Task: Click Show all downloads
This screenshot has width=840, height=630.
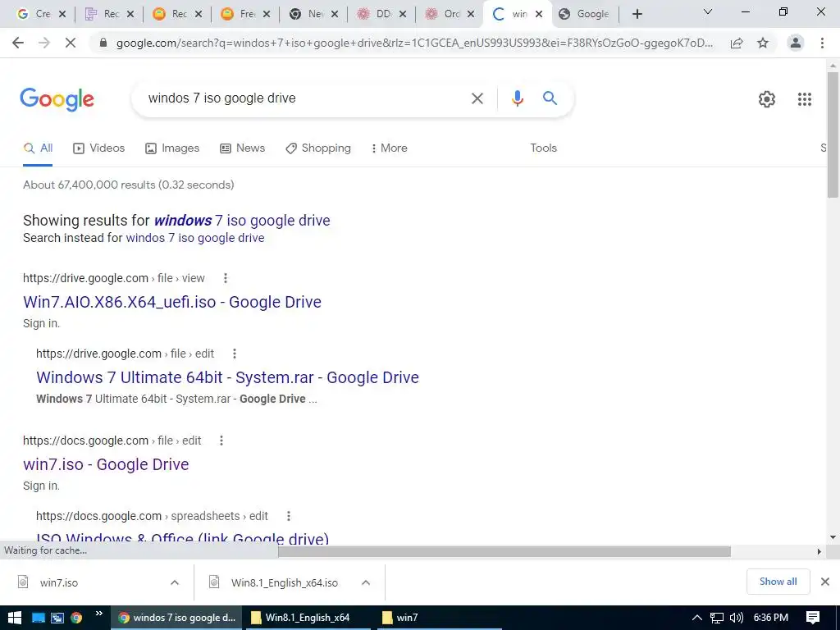Action: click(x=778, y=582)
